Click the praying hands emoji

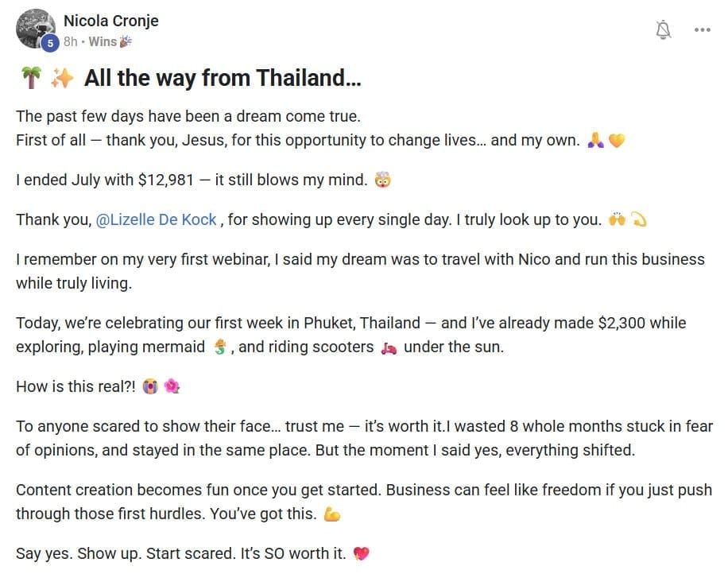click(596, 140)
